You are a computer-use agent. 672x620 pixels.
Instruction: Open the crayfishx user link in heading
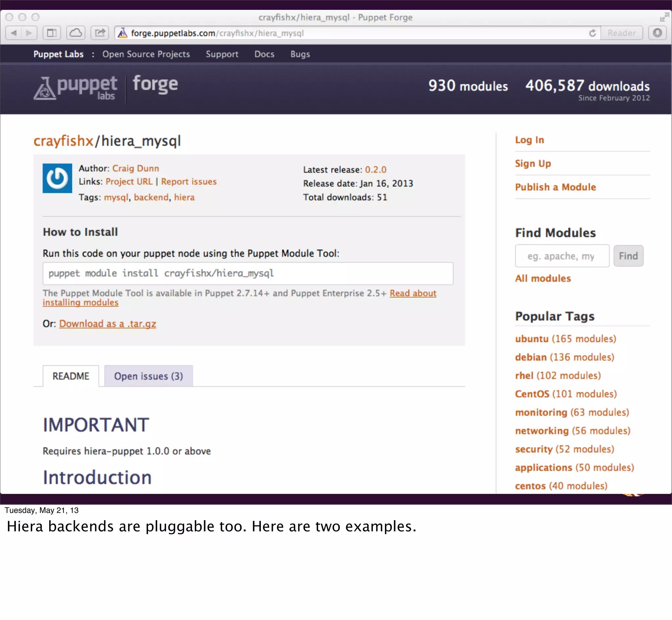63,141
